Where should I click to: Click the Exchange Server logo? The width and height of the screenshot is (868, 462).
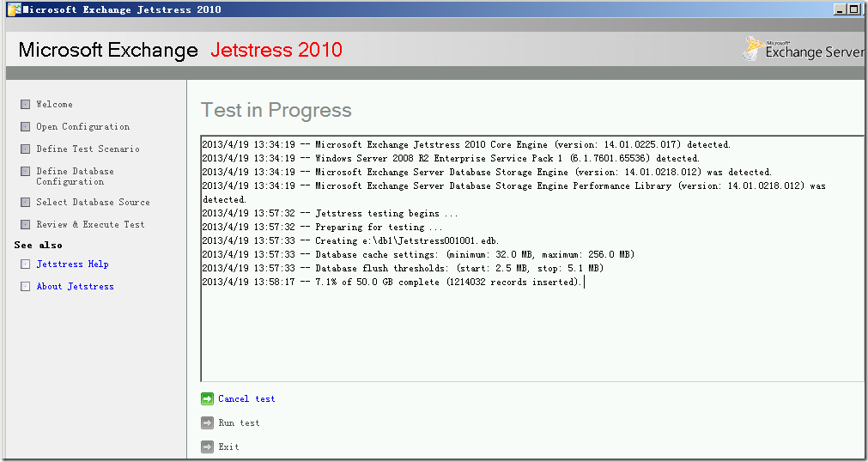pyautogui.click(x=804, y=49)
